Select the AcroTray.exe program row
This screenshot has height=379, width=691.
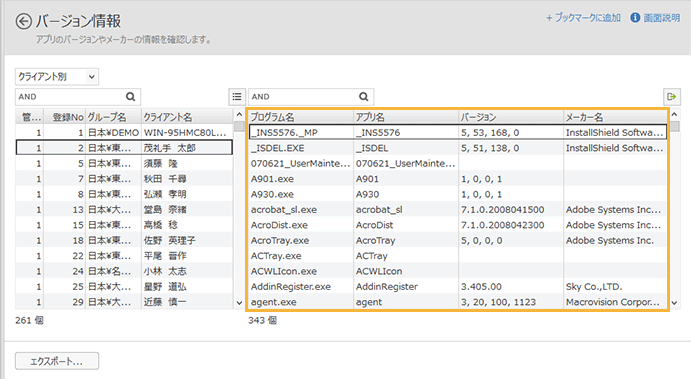tap(457, 241)
